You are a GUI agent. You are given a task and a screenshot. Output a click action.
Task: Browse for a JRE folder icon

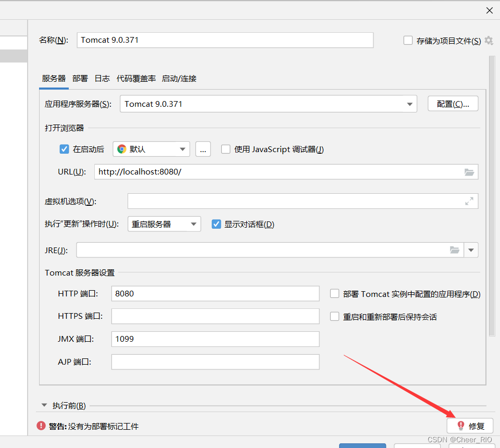pyautogui.click(x=454, y=250)
